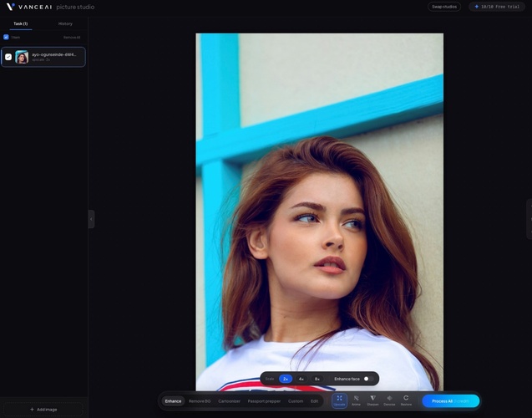This screenshot has width=532, height=418.
Task: Open the Custom mode
Action: [x=296, y=401]
